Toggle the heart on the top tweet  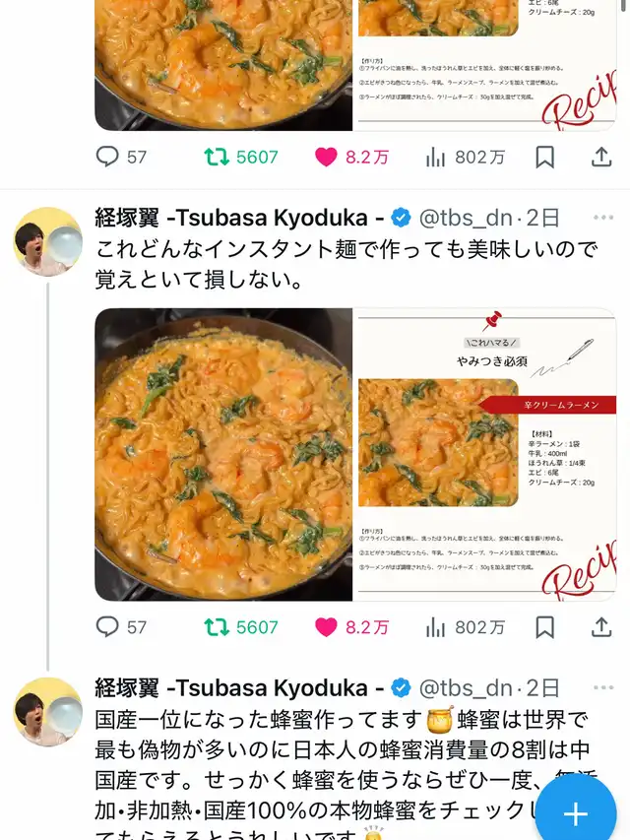coord(326,157)
